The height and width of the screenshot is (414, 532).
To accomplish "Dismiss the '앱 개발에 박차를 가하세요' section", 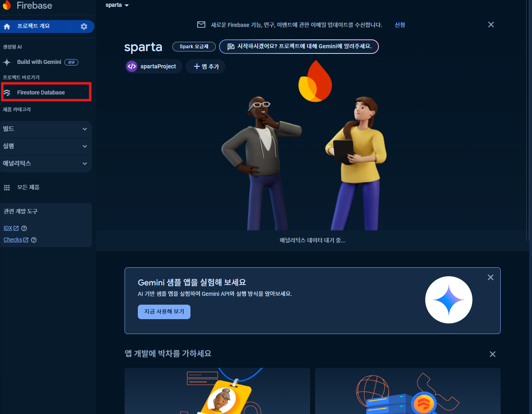I will pos(493,354).
